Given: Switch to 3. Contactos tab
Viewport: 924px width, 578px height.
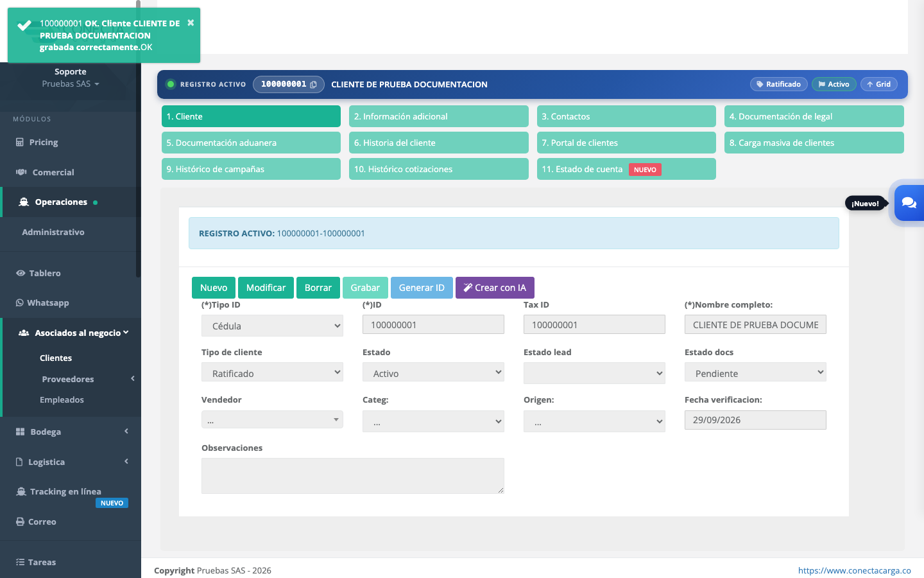Looking at the screenshot, I should point(626,116).
